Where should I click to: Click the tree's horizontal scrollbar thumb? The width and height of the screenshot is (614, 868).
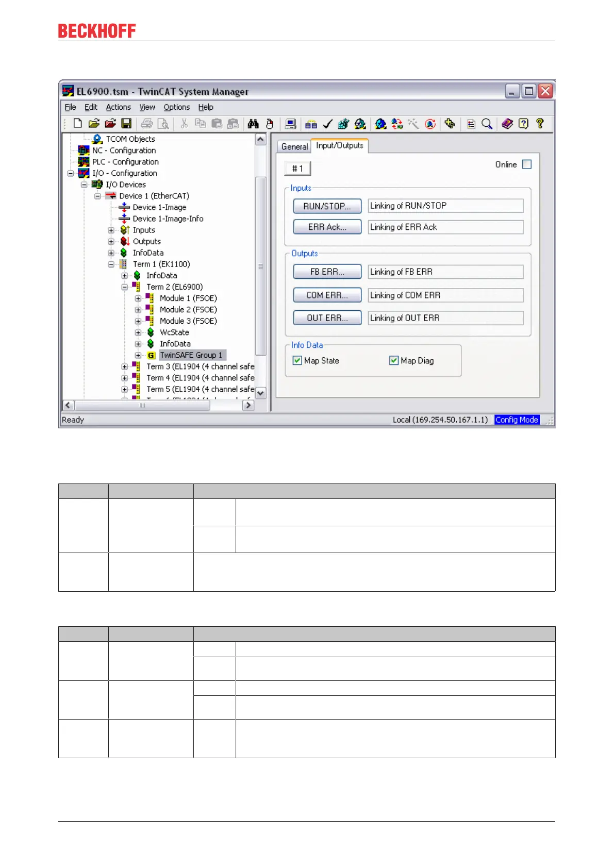(x=142, y=406)
